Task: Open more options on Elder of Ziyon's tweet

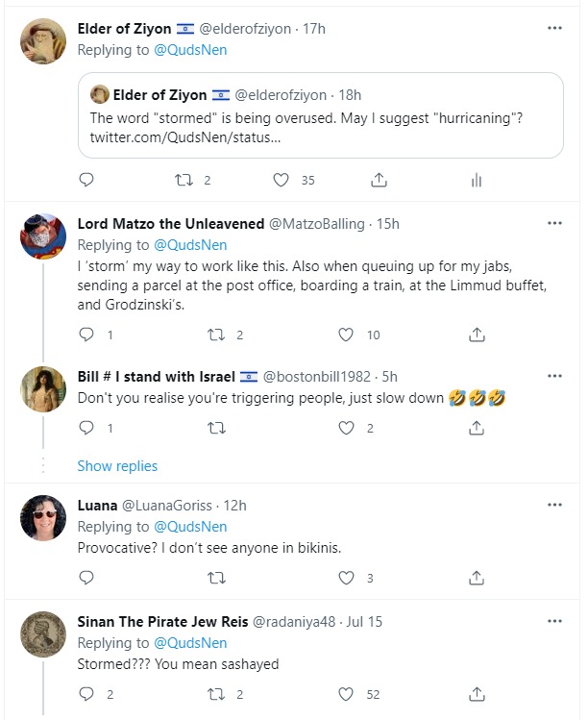Action: (554, 29)
